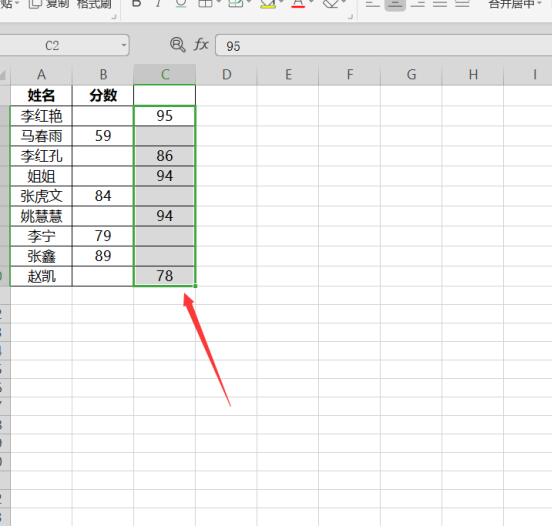This screenshot has height=528, width=552.
Task: Click the 姓名 header cell
Action: point(41,95)
